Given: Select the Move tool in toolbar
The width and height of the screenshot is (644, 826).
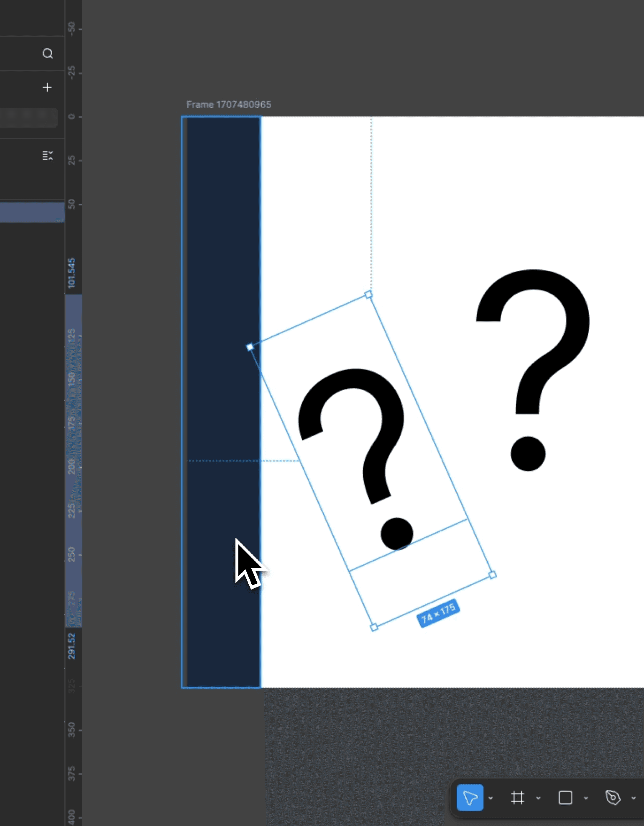Looking at the screenshot, I should tap(470, 798).
